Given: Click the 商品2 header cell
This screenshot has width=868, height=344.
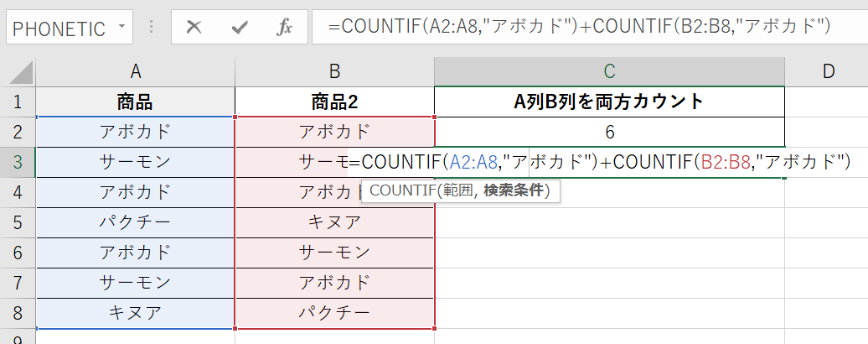Looking at the screenshot, I should [x=334, y=102].
